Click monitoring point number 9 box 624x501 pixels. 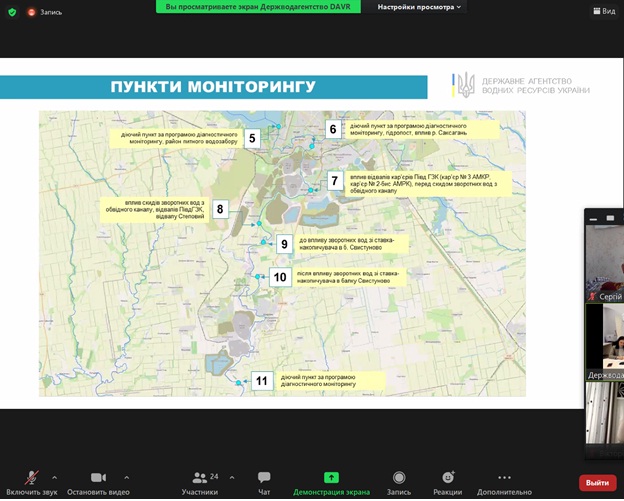[x=284, y=244]
